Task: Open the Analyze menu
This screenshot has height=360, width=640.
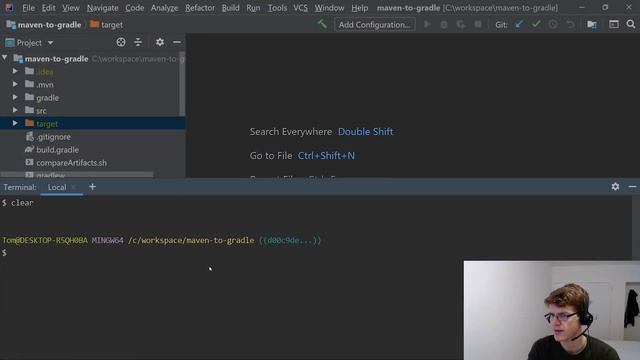Action: [164, 8]
